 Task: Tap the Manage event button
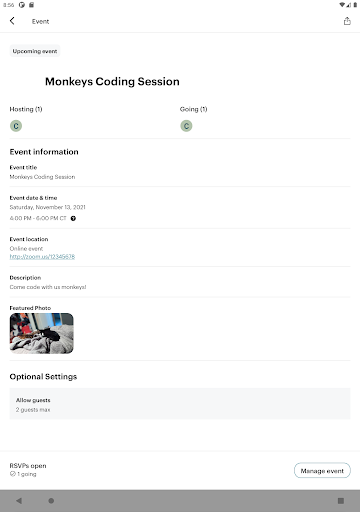pos(322,471)
